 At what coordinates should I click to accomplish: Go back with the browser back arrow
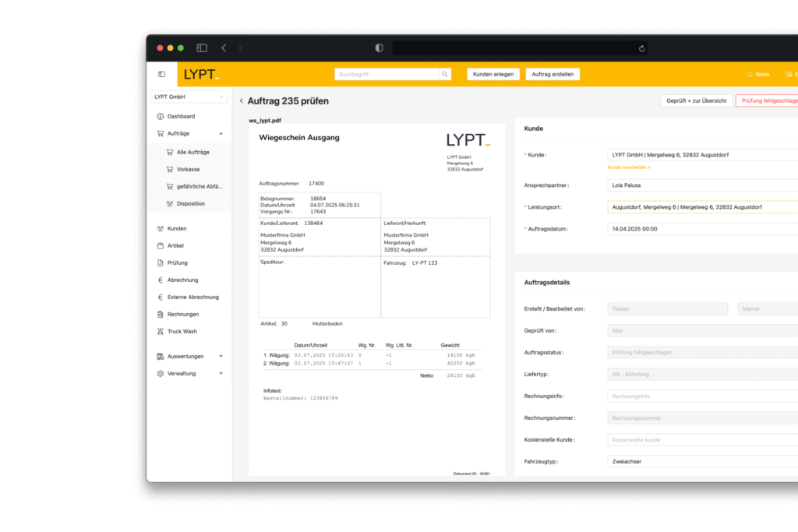pyautogui.click(x=224, y=48)
